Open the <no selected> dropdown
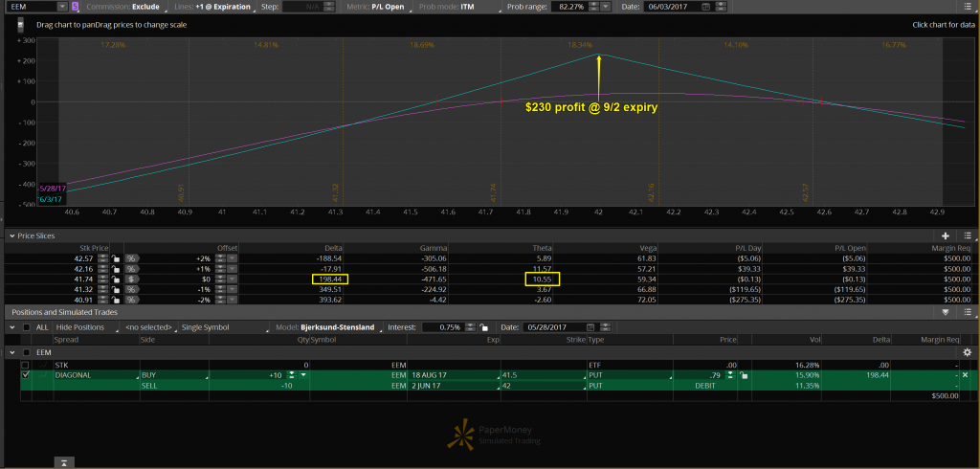980x469 pixels. tap(150, 327)
